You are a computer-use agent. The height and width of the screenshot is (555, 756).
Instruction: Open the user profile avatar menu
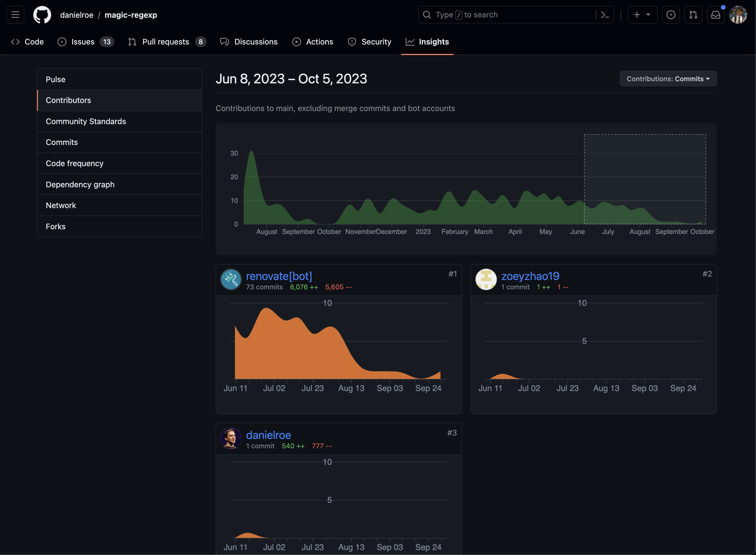pyautogui.click(x=738, y=15)
